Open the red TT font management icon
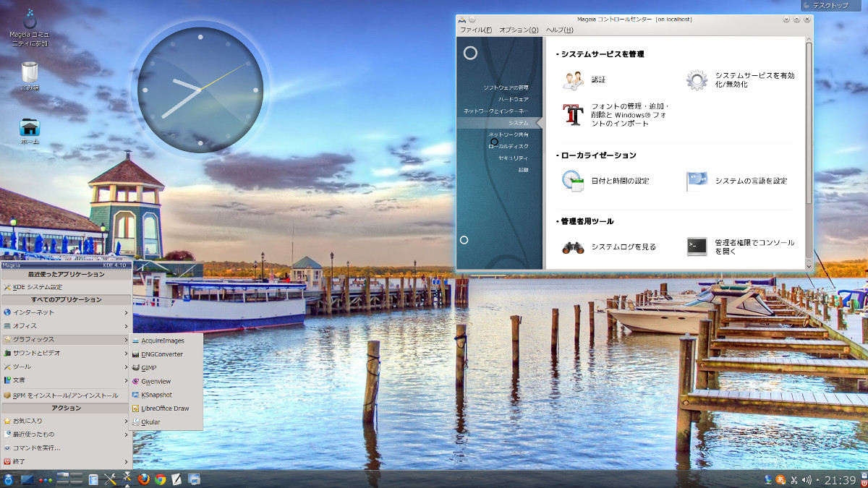868x488 pixels. (x=573, y=114)
